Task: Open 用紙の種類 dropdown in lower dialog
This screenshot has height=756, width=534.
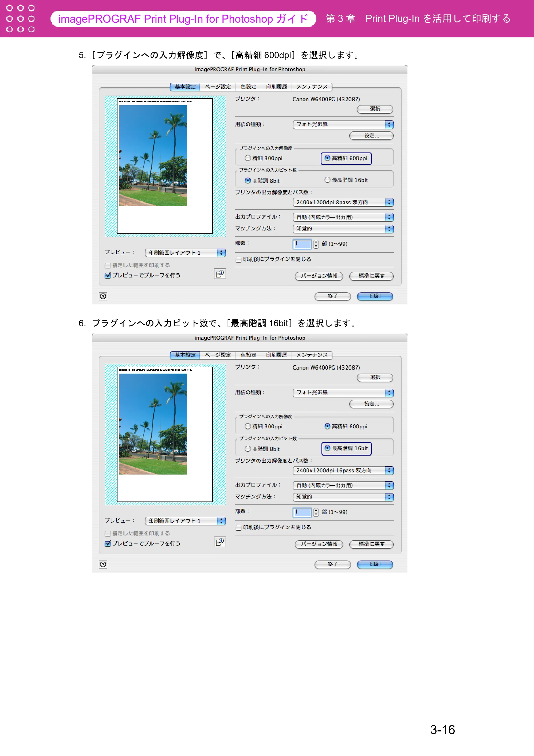Action: [x=343, y=393]
